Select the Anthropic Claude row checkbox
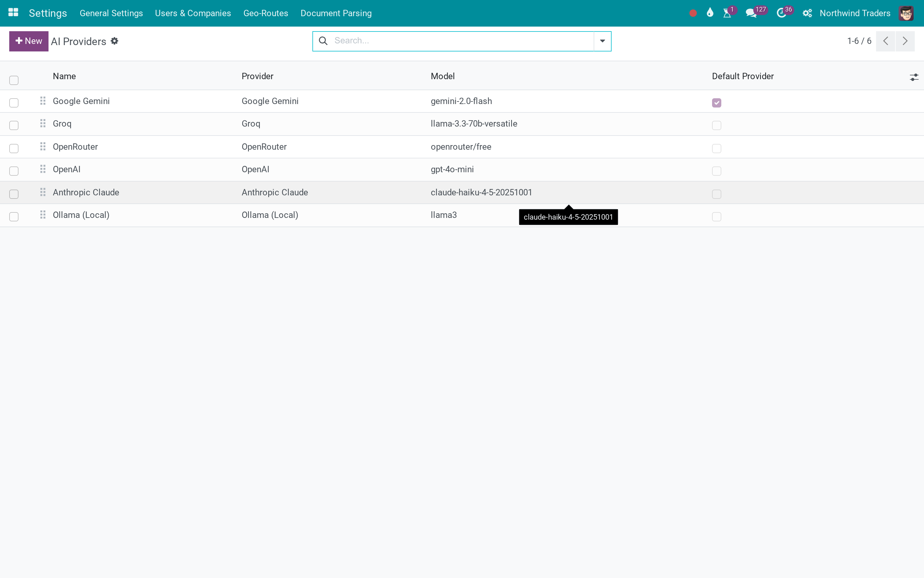924x578 pixels. tap(14, 194)
